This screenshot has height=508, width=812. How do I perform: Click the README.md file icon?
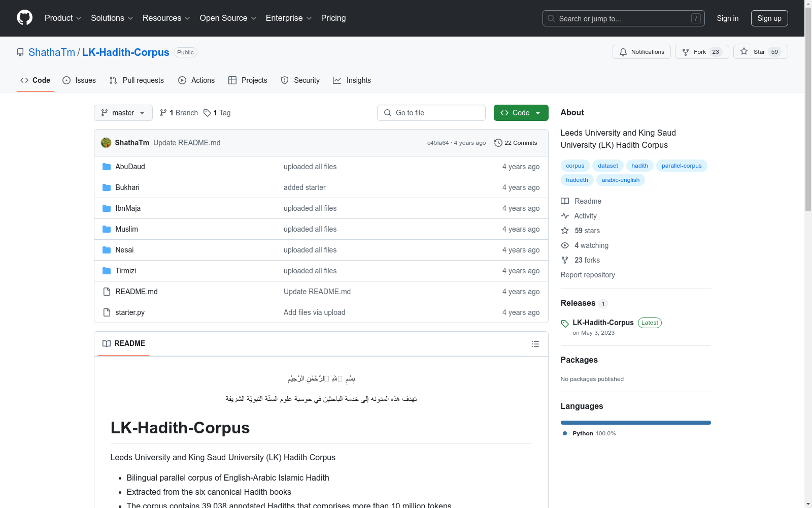(x=107, y=292)
